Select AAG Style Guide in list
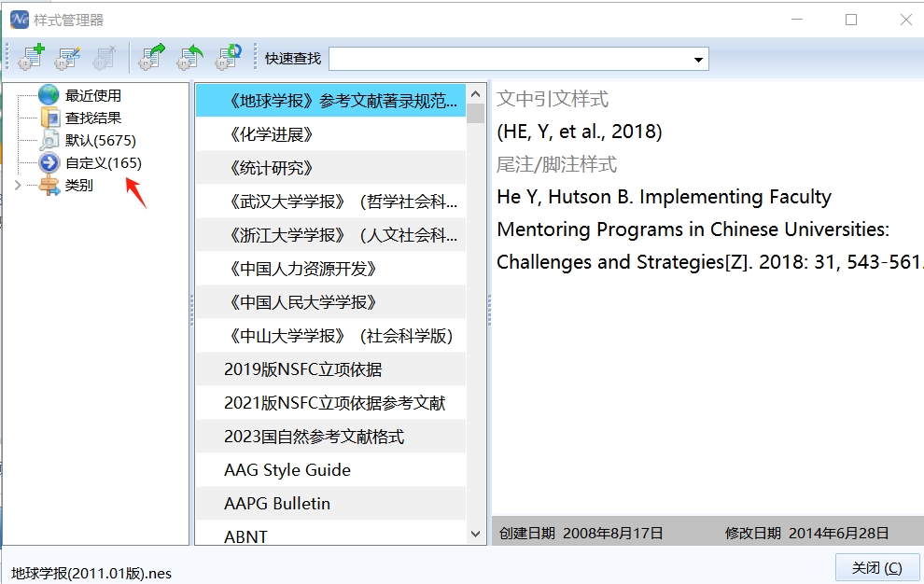This screenshot has height=584, width=924. point(330,470)
